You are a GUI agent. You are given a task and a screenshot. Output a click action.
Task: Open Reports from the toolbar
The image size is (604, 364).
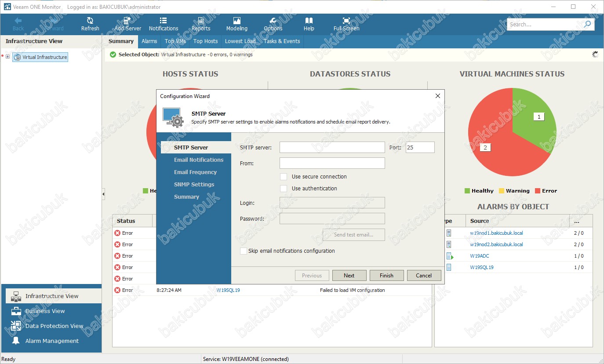201,24
